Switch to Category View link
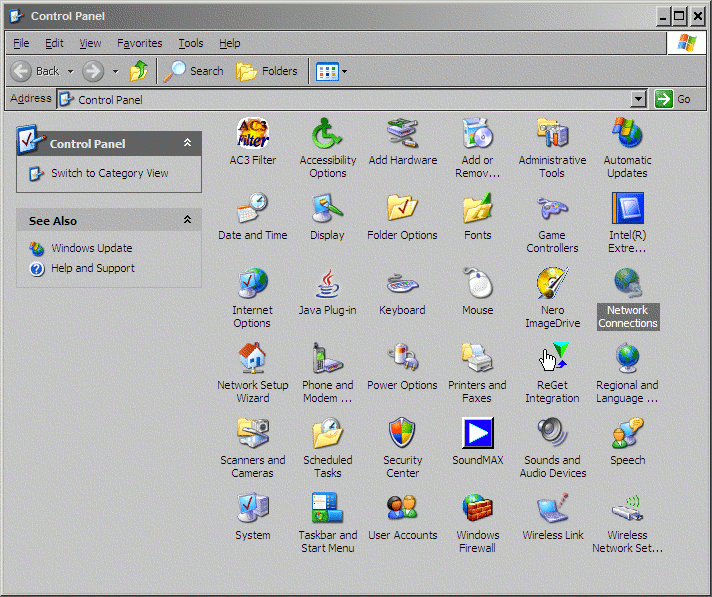 tap(109, 173)
